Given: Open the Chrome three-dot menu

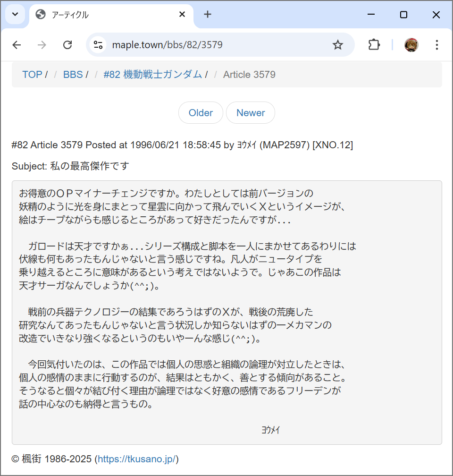Looking at the screenshot, I should [x=436, y=45].
